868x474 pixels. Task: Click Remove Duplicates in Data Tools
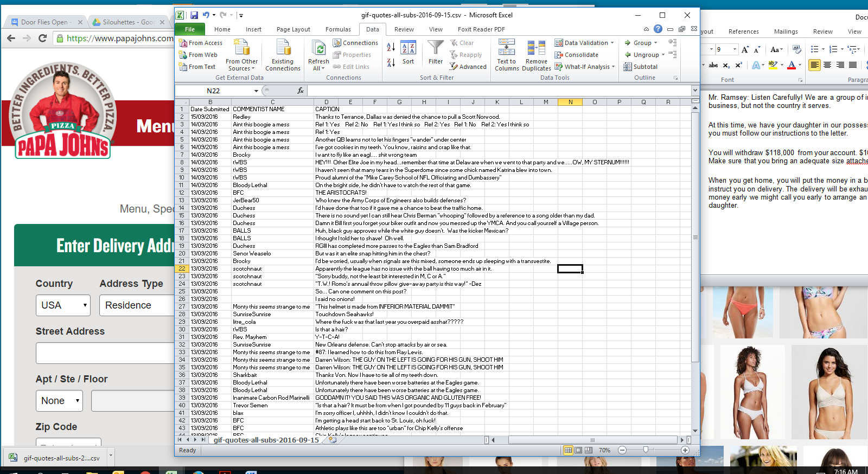[x=536, y=55]
